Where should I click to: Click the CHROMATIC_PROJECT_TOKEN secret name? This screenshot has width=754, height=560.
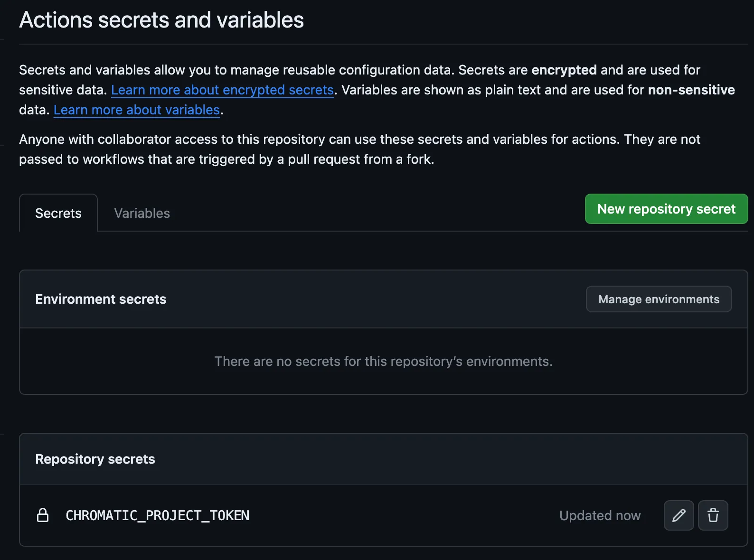(x=157, y=516)
